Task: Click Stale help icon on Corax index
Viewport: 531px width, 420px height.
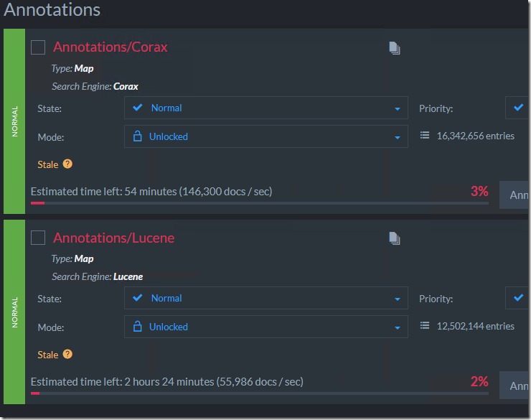Action: pos(67,164)
